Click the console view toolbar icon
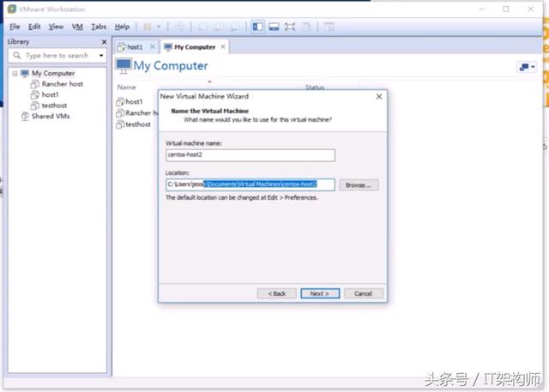The height and width of the screenshot is (392, 549). tap(329, 27)
